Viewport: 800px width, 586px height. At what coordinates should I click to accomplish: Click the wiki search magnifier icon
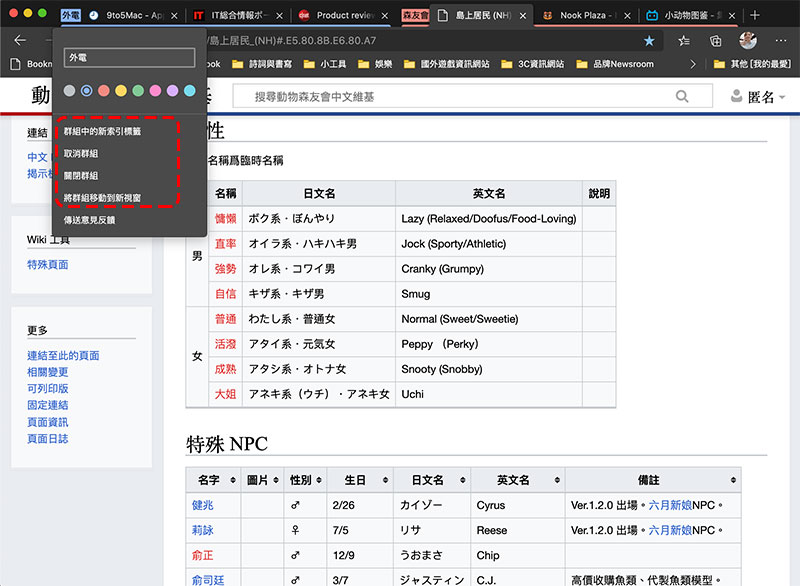[x=682, y=97]
